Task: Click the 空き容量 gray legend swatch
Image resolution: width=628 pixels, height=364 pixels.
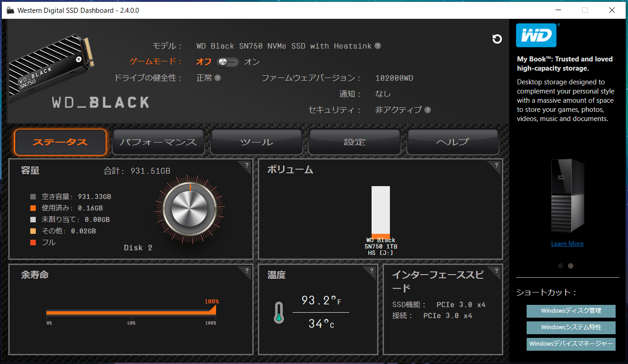Action: pos(33,197)
